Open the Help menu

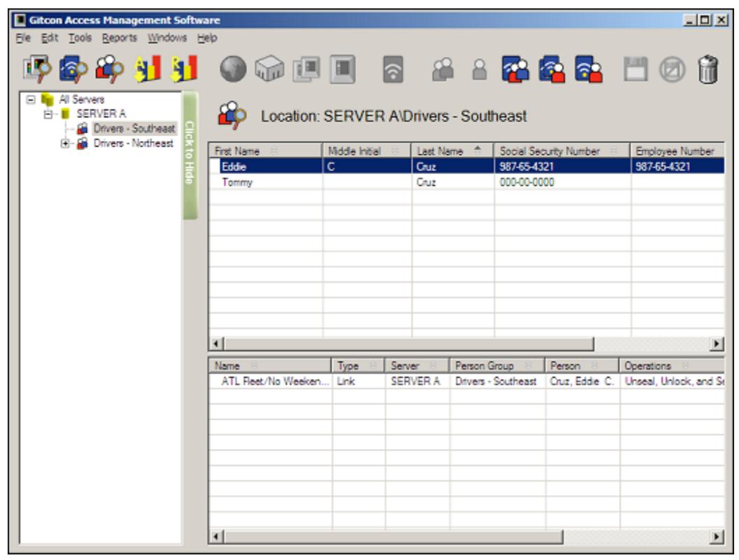[207, 38]
